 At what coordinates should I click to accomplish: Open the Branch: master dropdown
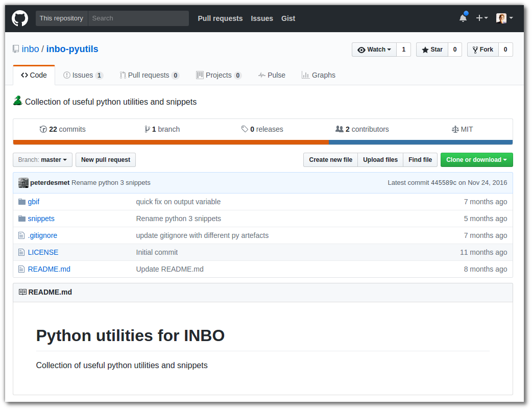(43, 160)
